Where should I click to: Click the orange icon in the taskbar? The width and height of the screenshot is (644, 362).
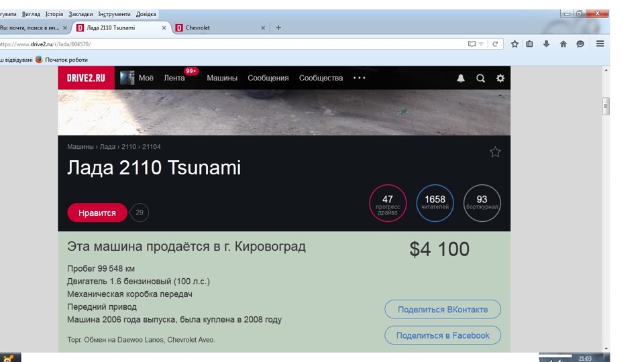tap(8, 358)
